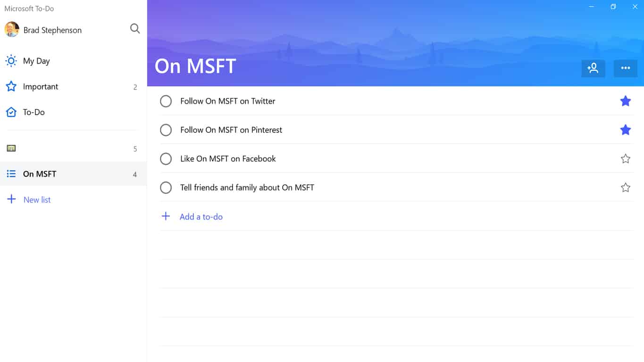Image resolution: width=644 pixels, height=362 pixels.
Task: Mark Like On MSFT on Facebook done
Action: (166, 159)
